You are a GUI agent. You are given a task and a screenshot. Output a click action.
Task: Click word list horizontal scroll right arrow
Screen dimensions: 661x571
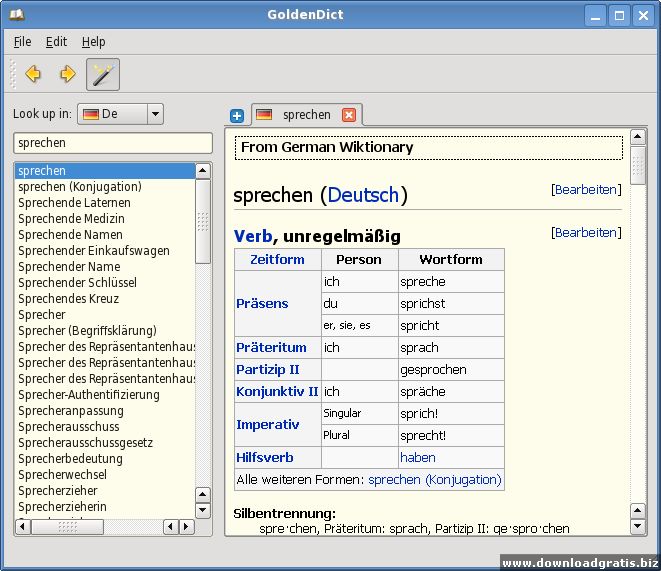[x=186, y=527]
